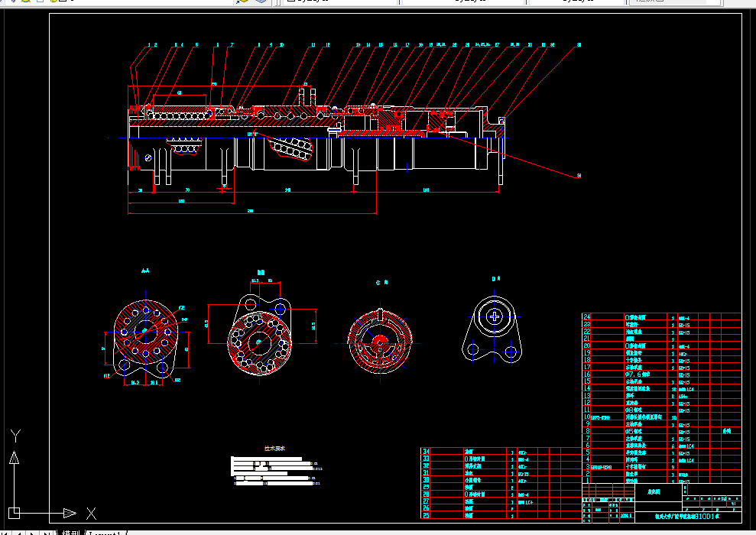Click item number 24 in parts list
The image size is (756, 535).
point(587,317)
